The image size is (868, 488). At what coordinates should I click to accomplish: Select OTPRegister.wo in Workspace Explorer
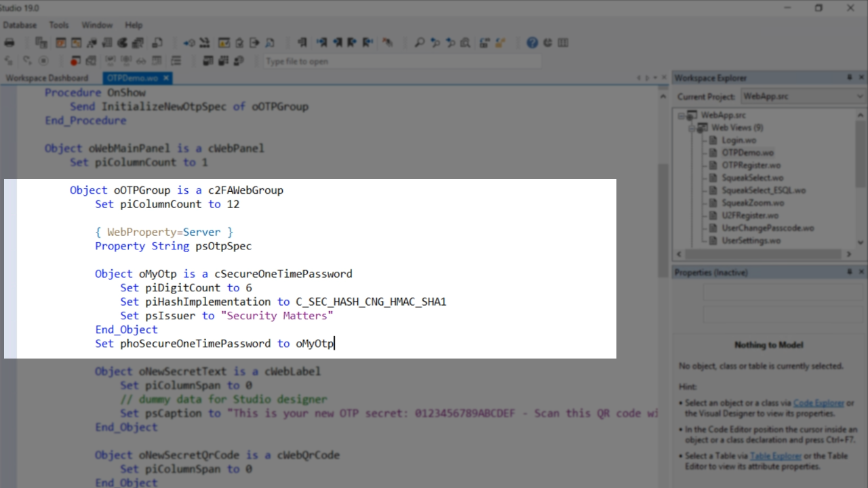pyautogui.click(x=751, y=165)
